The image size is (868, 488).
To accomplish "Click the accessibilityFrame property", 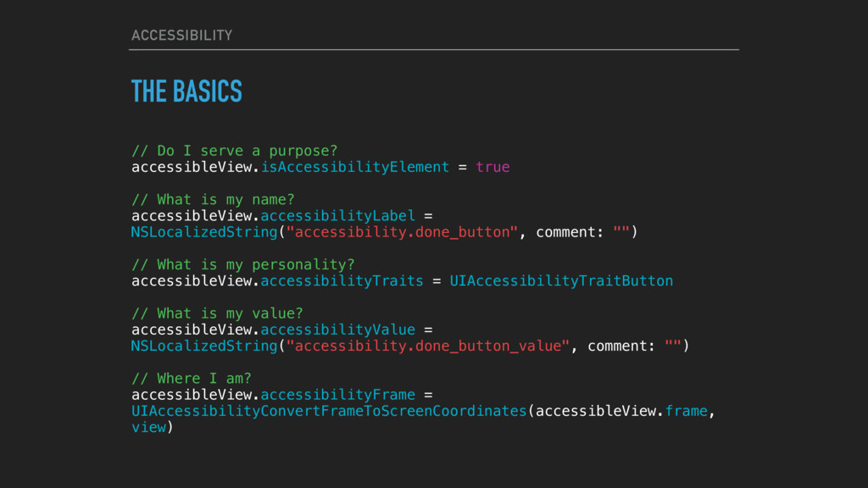I will click(x=337, y=395).
